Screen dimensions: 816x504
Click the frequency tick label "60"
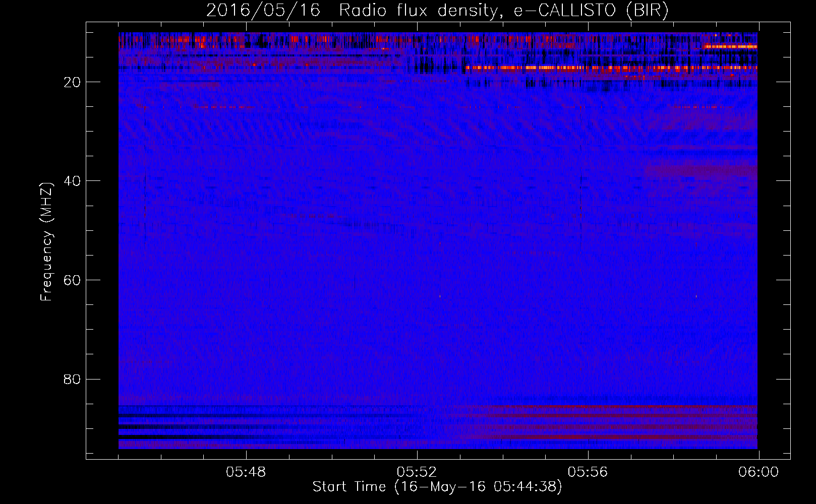pos(73,280)
